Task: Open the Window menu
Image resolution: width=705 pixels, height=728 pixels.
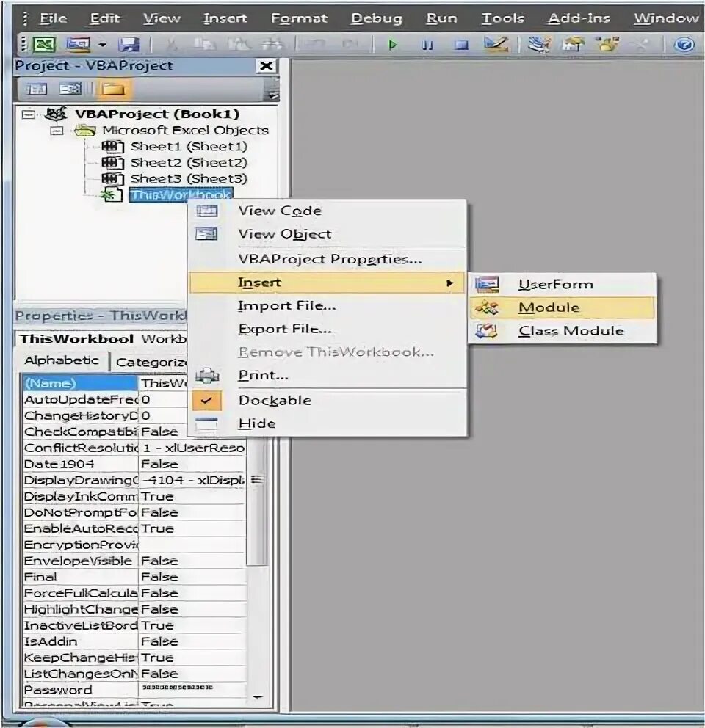Action: (x=666, y=18)
